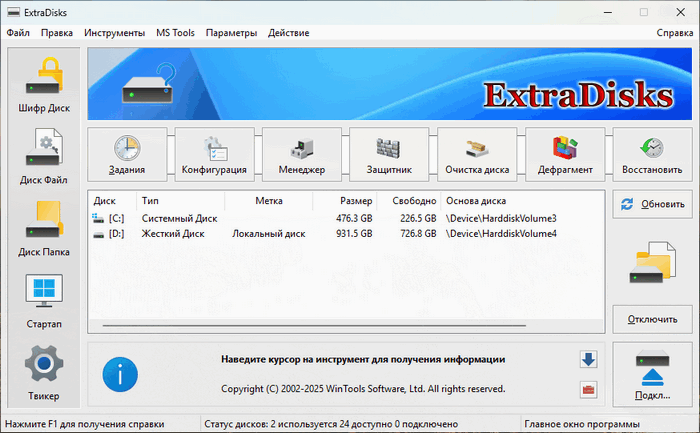The height and width of the screenshot is (433, 700).
Task: Close the ExtraDisks window
Action: click(680, 12)
